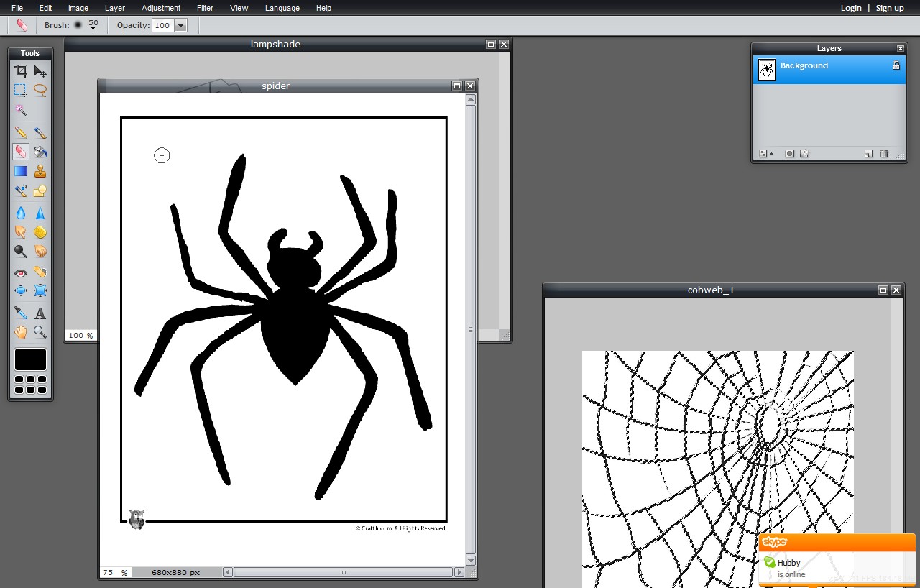Create a new layer
The image size is (920, 588).
(x=868, y=154)
